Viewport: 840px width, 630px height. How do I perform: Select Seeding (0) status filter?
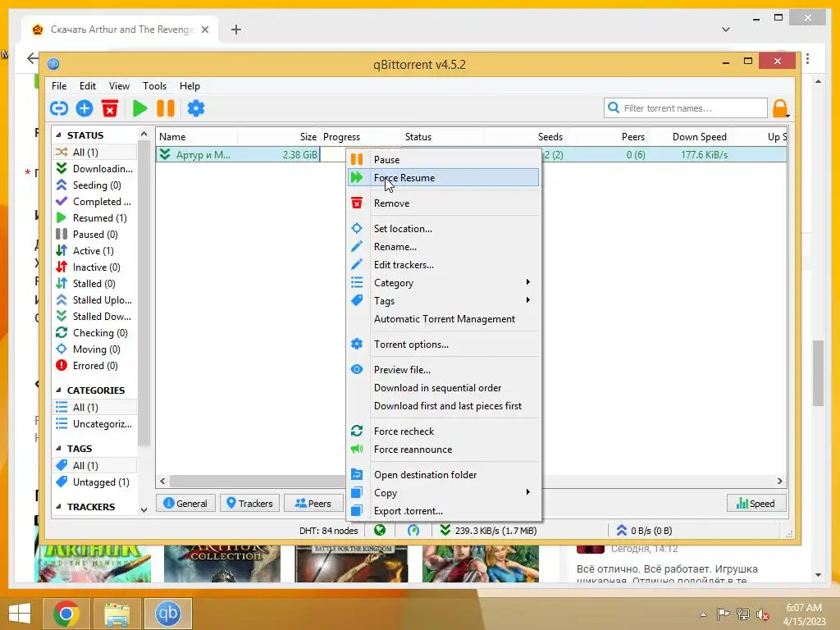pyautogui.click(x=95, y=185)
